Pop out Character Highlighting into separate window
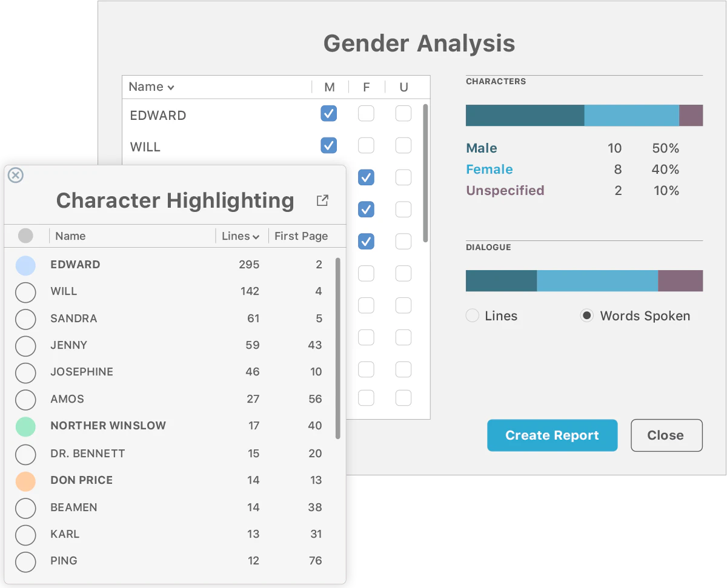The height and width of the screenshot is (588, 727). coord(322,200)
